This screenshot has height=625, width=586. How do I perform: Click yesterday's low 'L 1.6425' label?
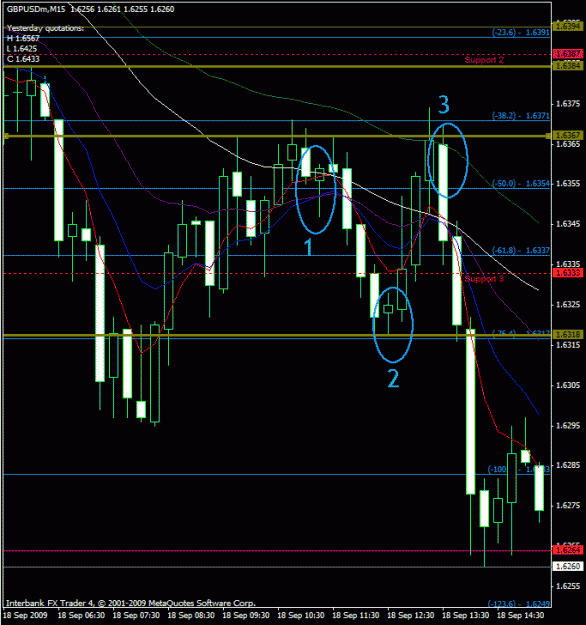pos(22,49)
